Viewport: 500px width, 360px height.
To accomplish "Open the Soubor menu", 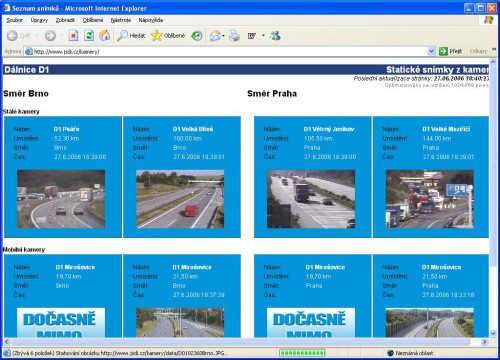I will click(15, 20).
